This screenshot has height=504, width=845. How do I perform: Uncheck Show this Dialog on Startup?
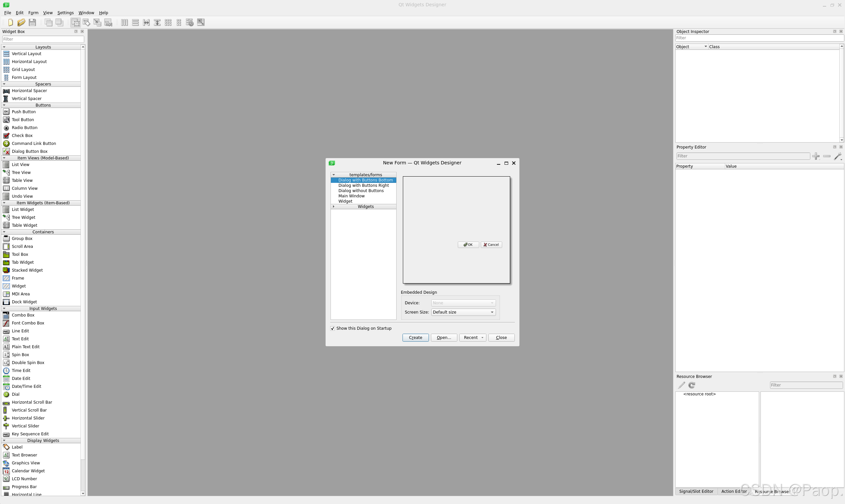tap(332, 328)
